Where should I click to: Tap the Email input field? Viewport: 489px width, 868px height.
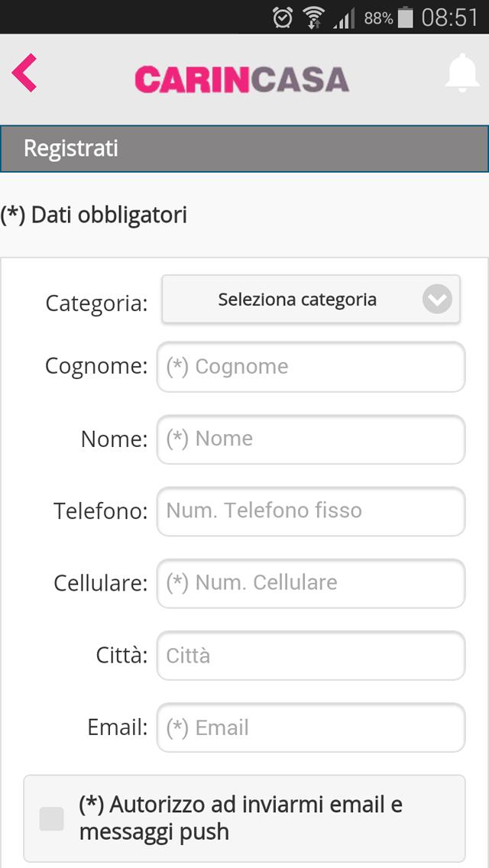tap(311, 727)
